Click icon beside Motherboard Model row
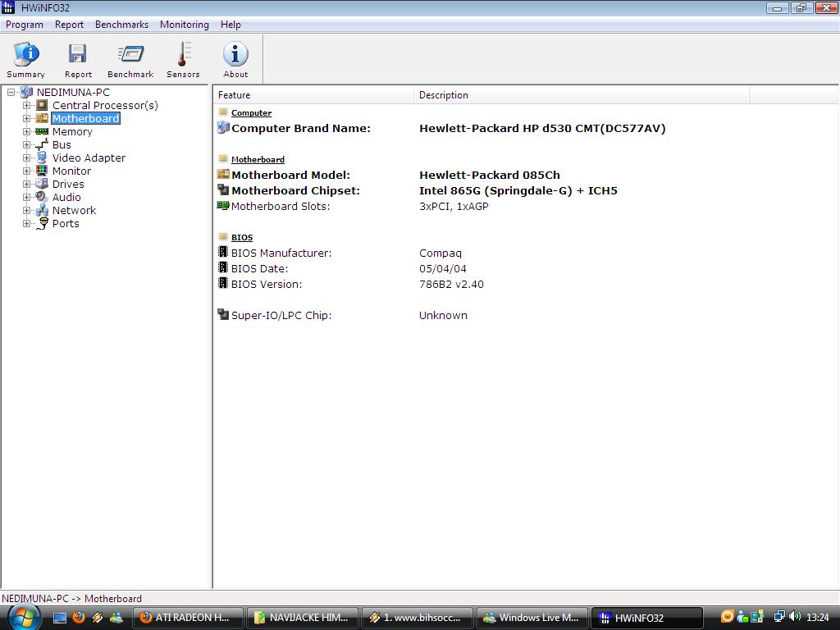 223,174
